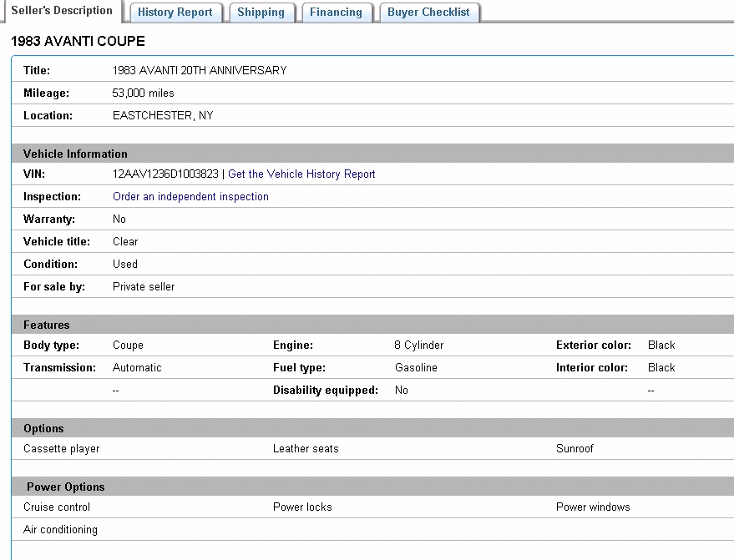Click the VIN number 12AAV1236D1003823

(165, 174)
